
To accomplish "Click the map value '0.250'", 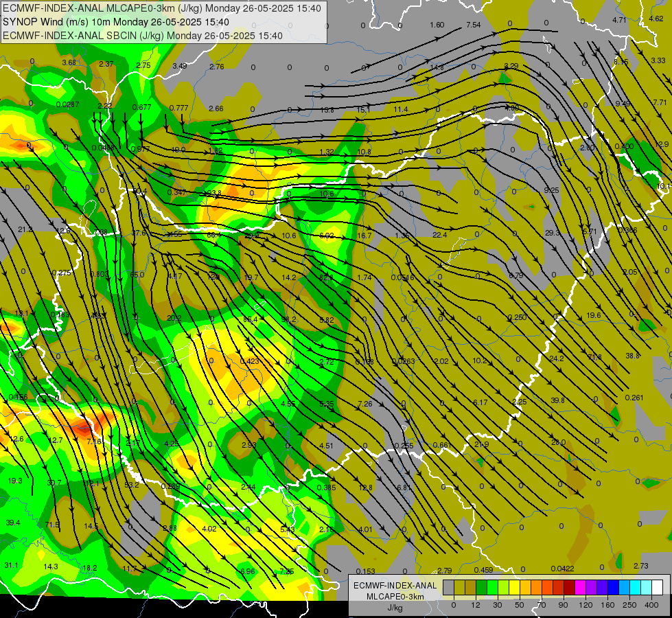I will (x=518, y=317).
